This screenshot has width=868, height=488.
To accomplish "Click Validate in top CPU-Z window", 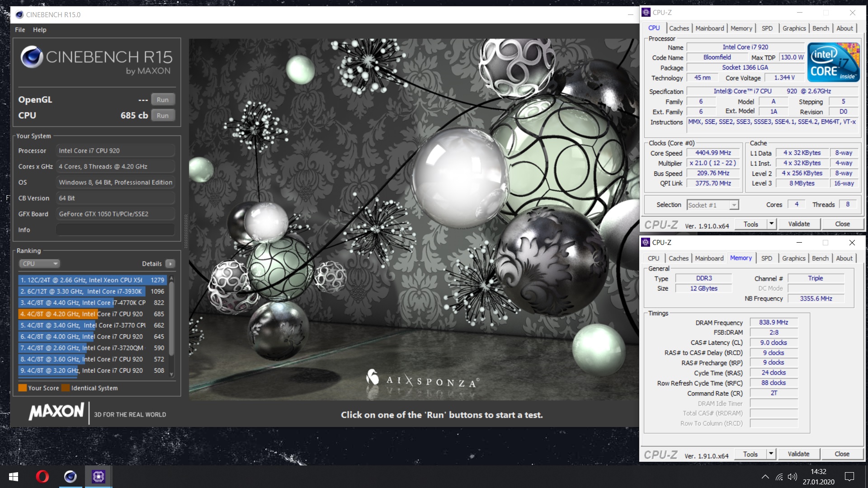I will click(x=799, y=224).
